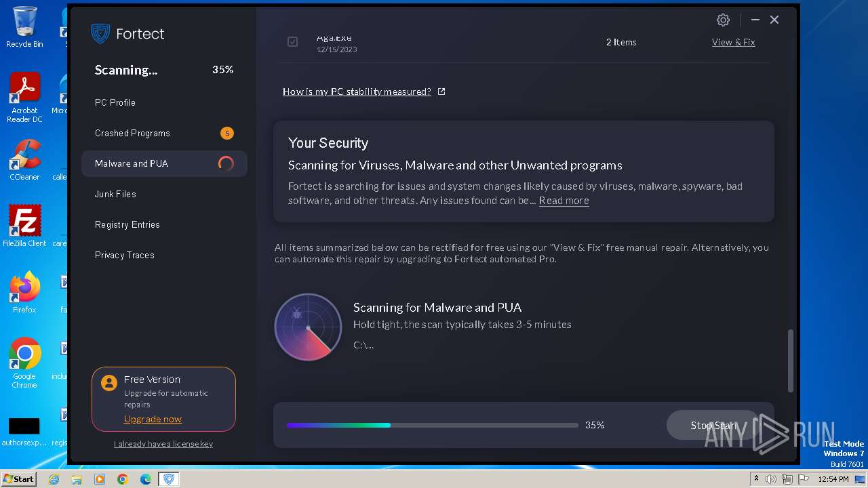The image size is (868, 488).
Task: Open the authorsexp desktop file
Action: [x=24, y=432]
